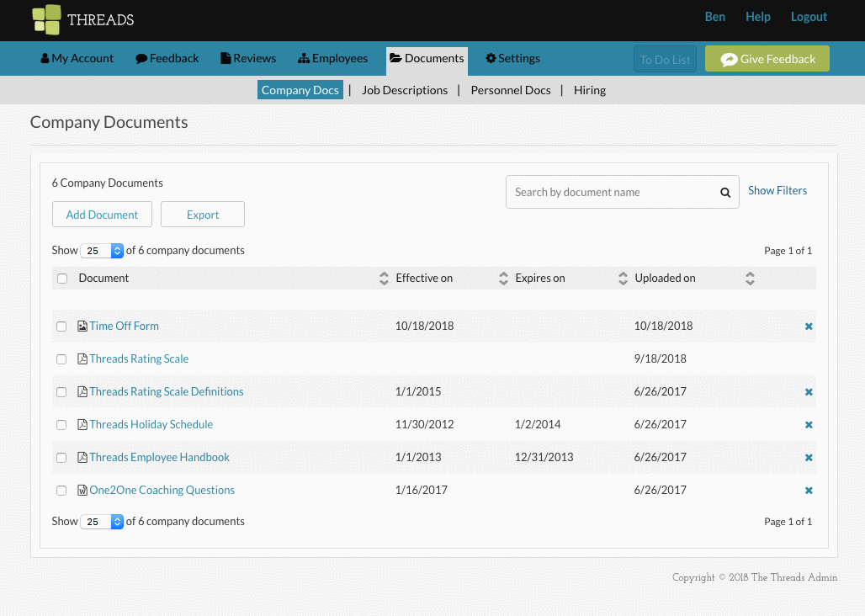Click the folder icon on the Documents tab
Screen dimensions: 865x616
[x=395, y=59]
